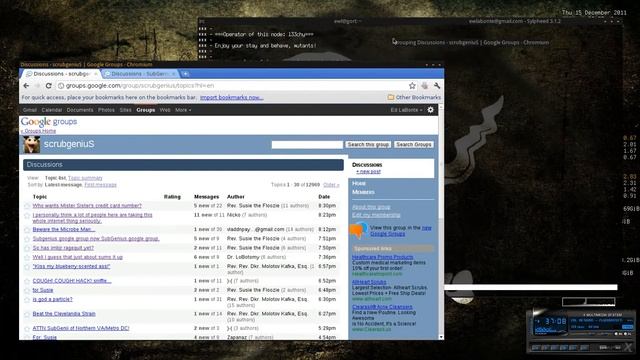
Task: Open 'ATTN SubGenii of Northern VA/Metro DC!' topic
Action: [x=81, y=328]
